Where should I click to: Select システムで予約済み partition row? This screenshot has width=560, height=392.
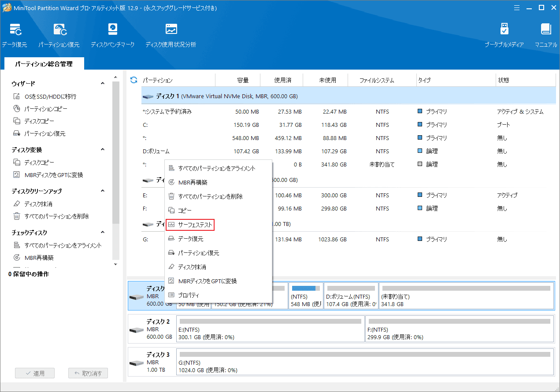coord(349,111)
